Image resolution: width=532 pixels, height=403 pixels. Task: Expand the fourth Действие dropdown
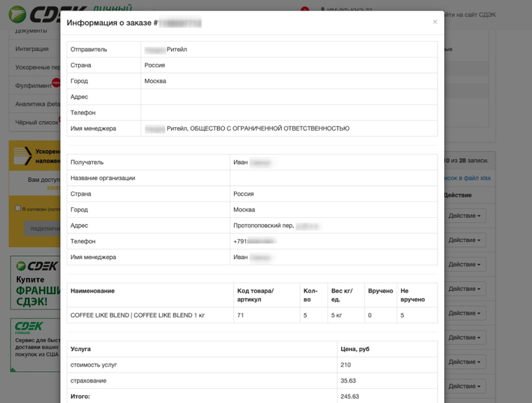coord(465,289)
